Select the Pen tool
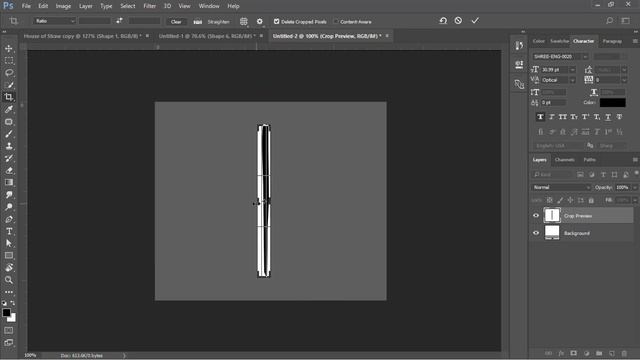 pos(9,219)
